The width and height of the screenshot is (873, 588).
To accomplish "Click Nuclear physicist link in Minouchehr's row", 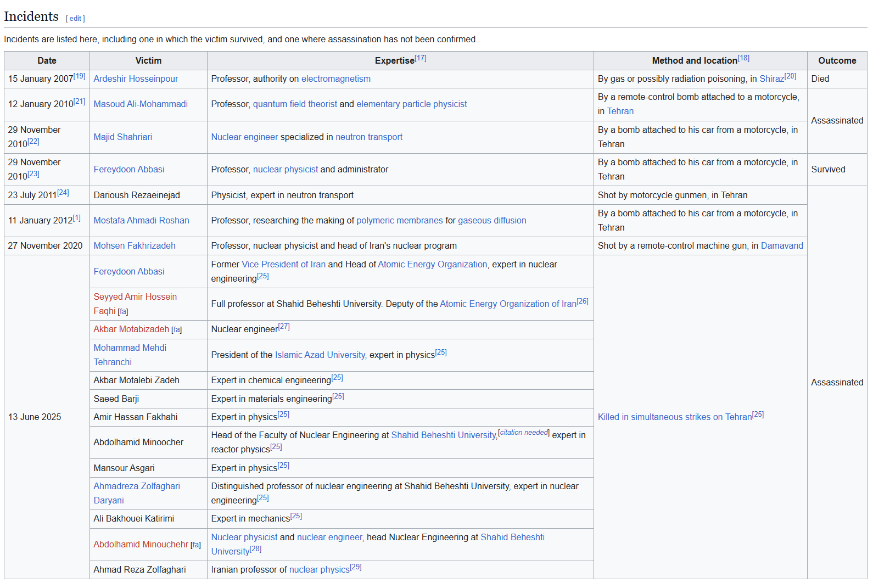I will pyautogui.click(x=244, y=537).
